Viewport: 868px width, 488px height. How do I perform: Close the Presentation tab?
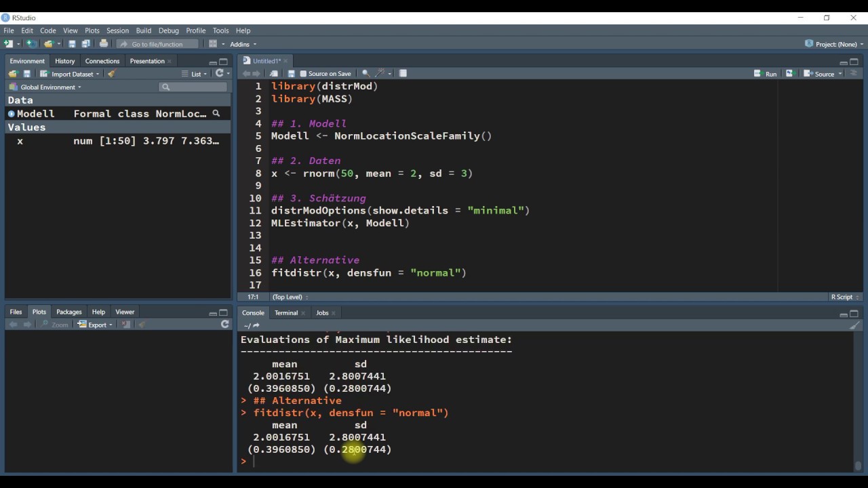[x=171, y=61]
